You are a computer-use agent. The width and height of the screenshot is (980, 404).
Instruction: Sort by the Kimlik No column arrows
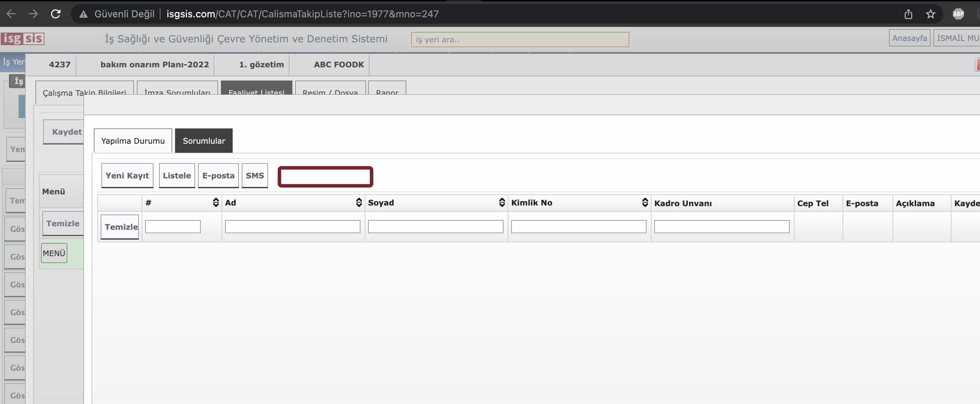point(645,202)
